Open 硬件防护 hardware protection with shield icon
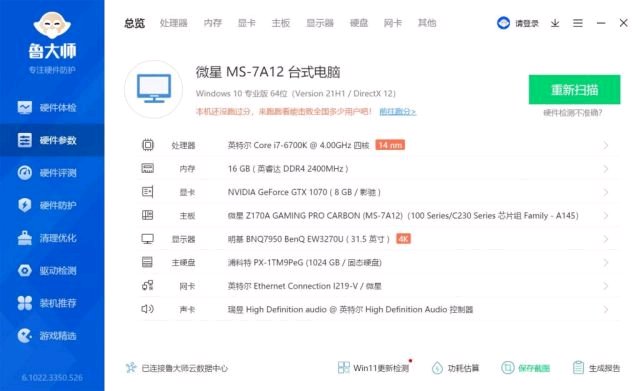The height and width of the screenshot is (391, 640). pos(47,205)
